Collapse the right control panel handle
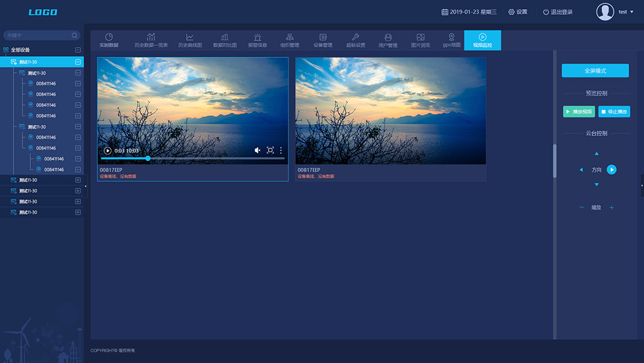The image size is (644, 363). [642, 186]
